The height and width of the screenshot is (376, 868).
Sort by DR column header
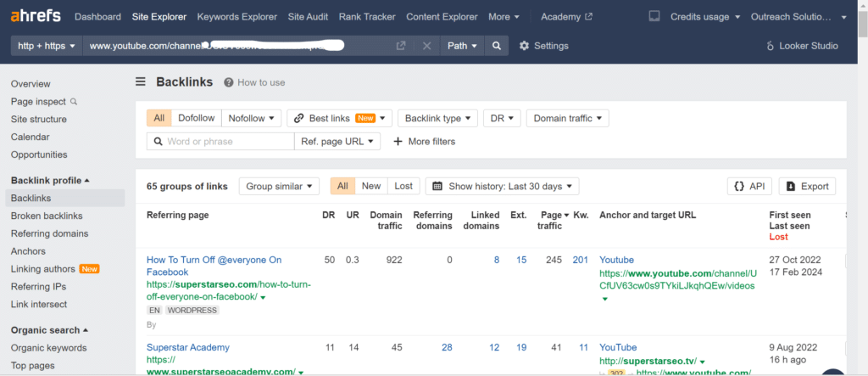pyautogui.click(x=329, y=215)
